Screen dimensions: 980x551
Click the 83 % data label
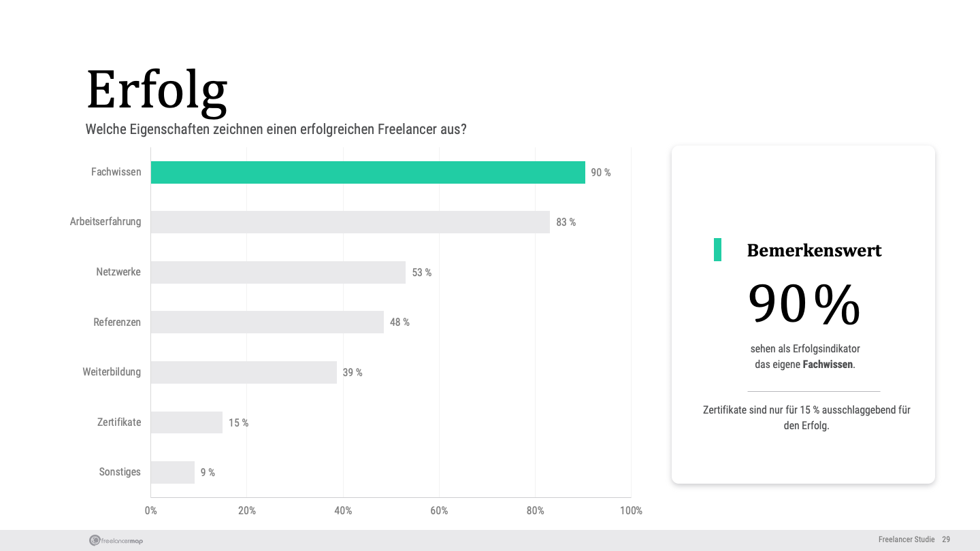tap(566, 222)
